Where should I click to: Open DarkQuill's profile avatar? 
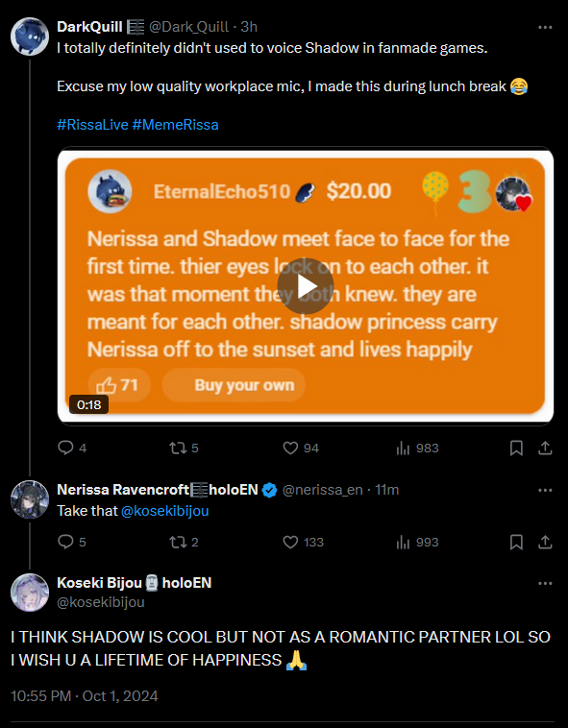click(30, 36)
